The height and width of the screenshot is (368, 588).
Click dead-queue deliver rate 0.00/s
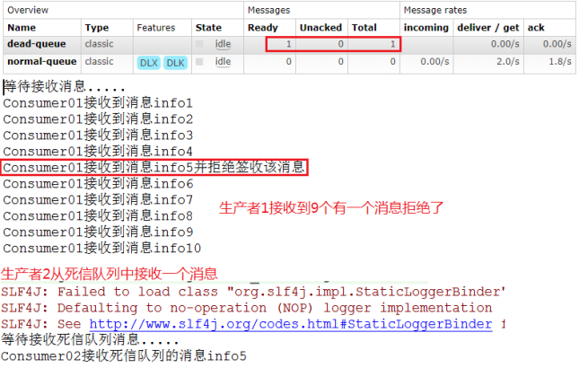[505, 44]
